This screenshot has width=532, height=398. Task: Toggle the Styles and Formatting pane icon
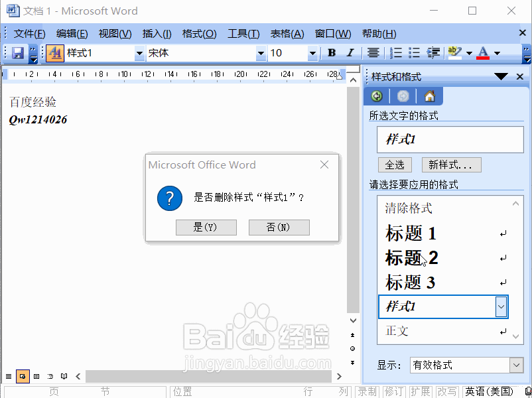(x=54, y=53)
